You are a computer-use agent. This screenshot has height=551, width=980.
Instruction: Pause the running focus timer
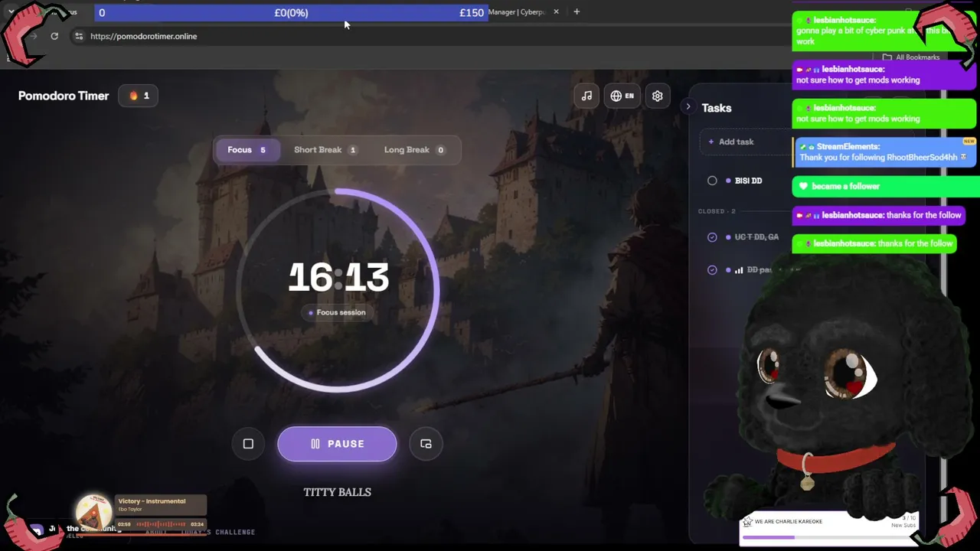coord(337,444)
